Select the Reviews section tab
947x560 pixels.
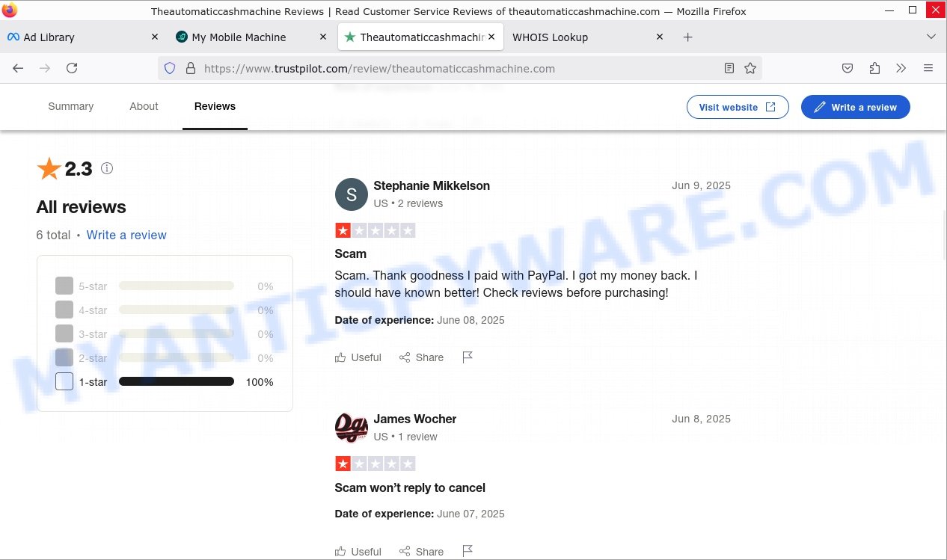pos(215,106)
